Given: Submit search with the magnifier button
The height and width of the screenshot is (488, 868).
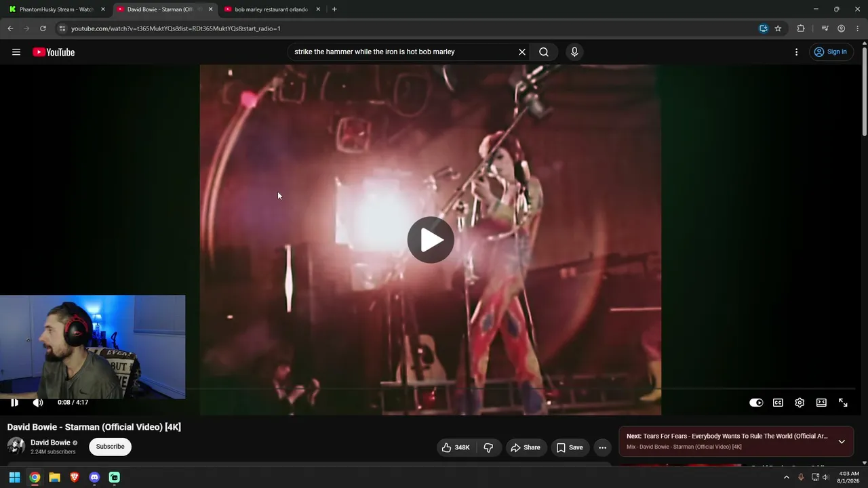Looking at the screenshot, I should (544, 52).
